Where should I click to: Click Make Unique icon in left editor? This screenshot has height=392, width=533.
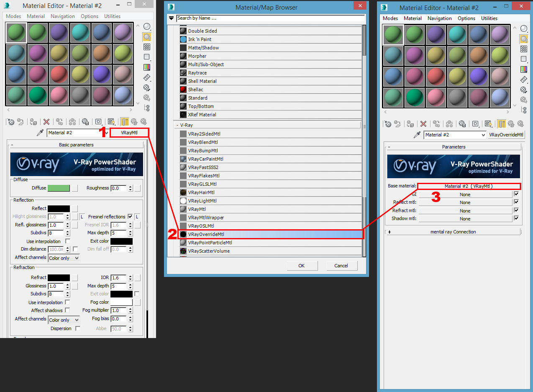72,122
